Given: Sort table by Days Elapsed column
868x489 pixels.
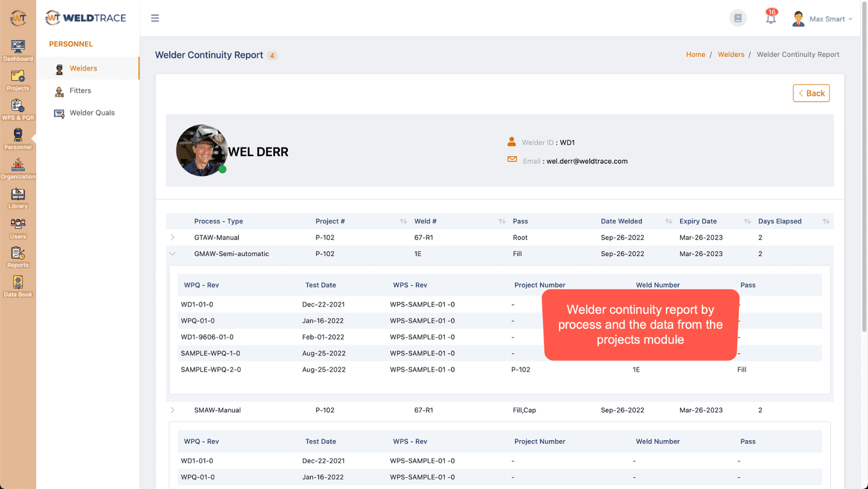Looking at the screenshot, I should [825, 221].
